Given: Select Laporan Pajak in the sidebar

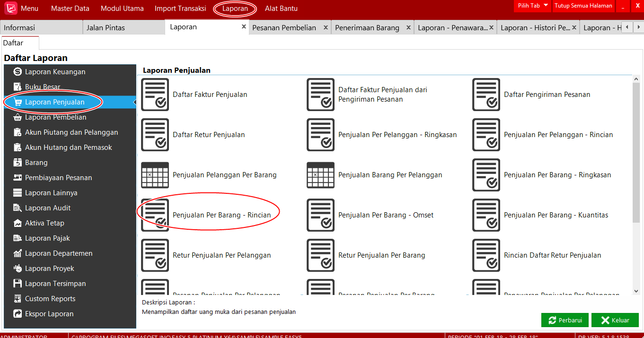Looking at the screenshot, I should pos(46,238).
